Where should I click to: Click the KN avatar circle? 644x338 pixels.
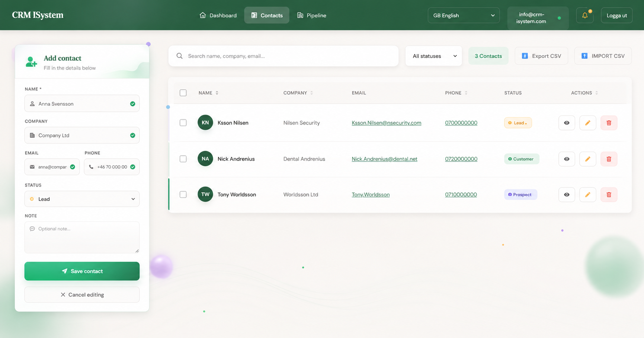pyautogui.click(x=205, y=122)
